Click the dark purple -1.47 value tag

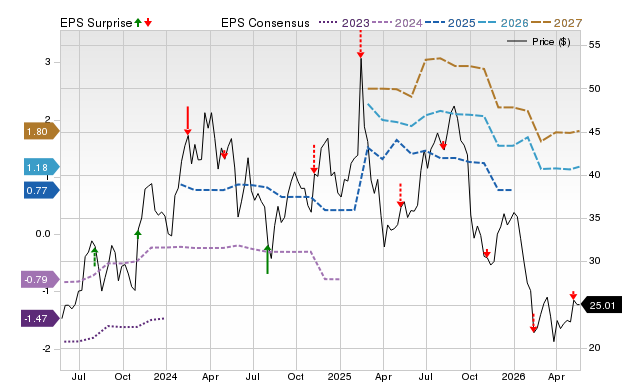[x=40, y=318]
